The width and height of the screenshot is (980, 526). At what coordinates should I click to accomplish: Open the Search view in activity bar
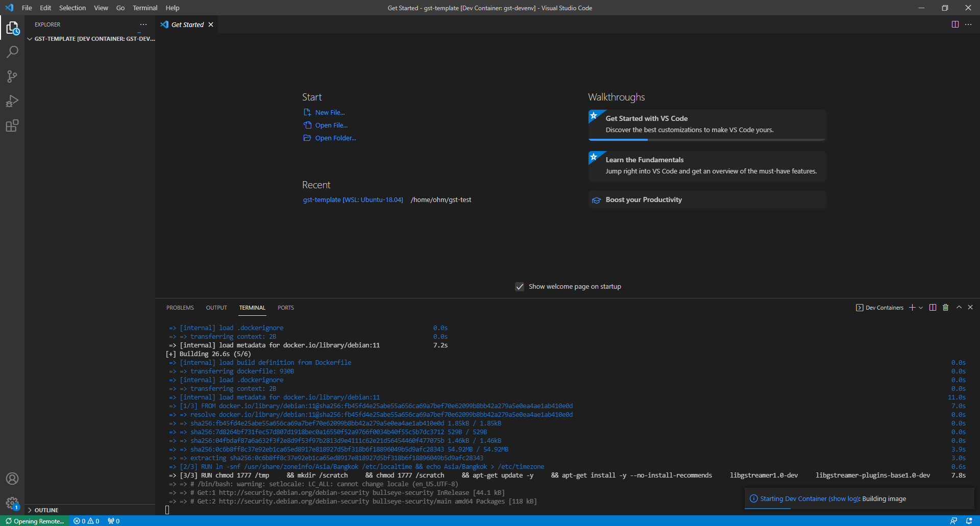tap(12, 52)
